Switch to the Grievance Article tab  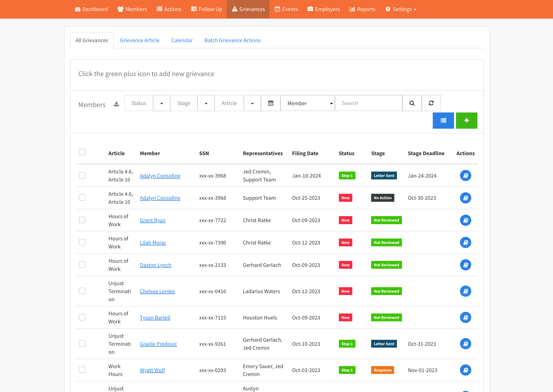click(140, 40)
